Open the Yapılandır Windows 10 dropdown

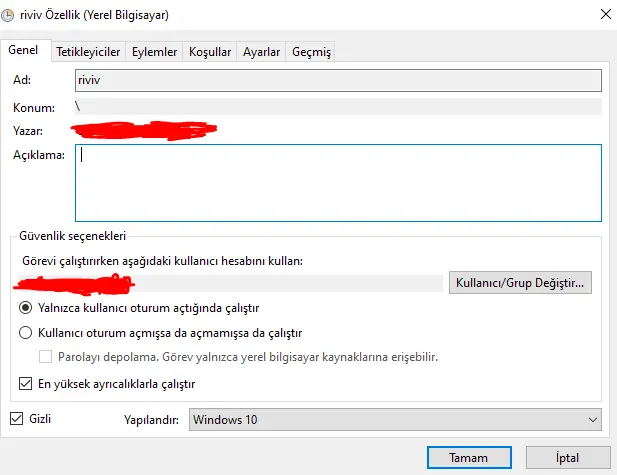[395, 420]
